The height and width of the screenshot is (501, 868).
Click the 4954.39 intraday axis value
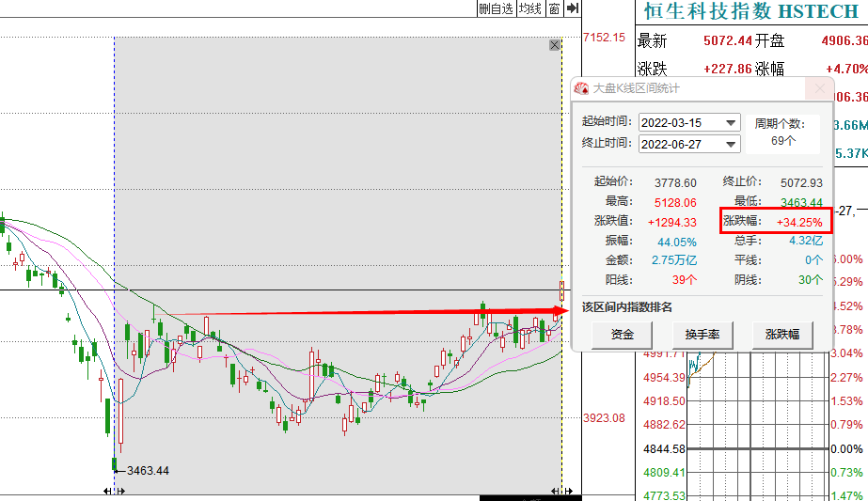pos(664,378)
